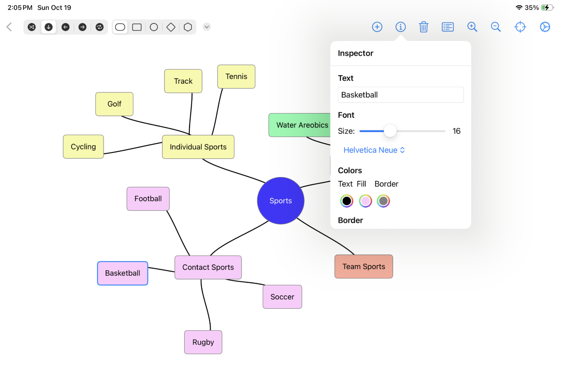Delete selected node with trash icon
This screenshot has height=392, width=561.
point(423,27)
